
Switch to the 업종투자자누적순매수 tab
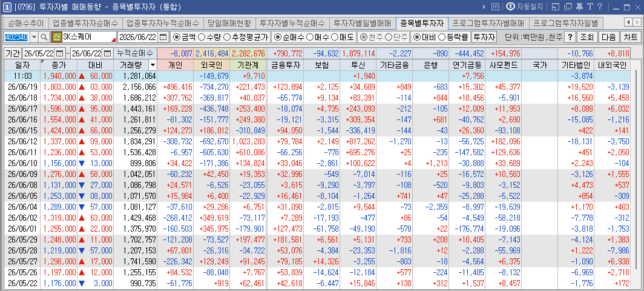pyautogui.click(x=163, y=22)
